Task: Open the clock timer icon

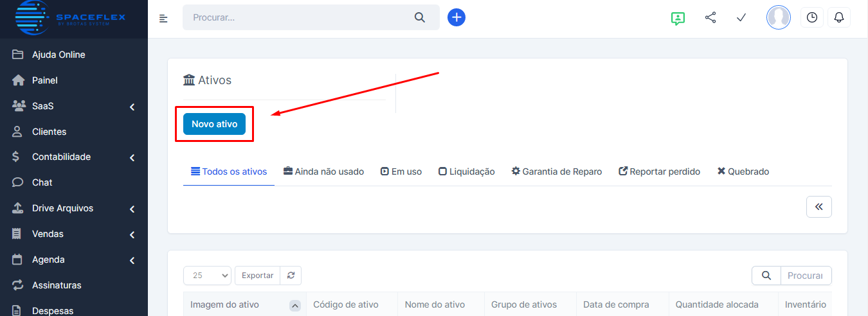Action: click(812, 18)
